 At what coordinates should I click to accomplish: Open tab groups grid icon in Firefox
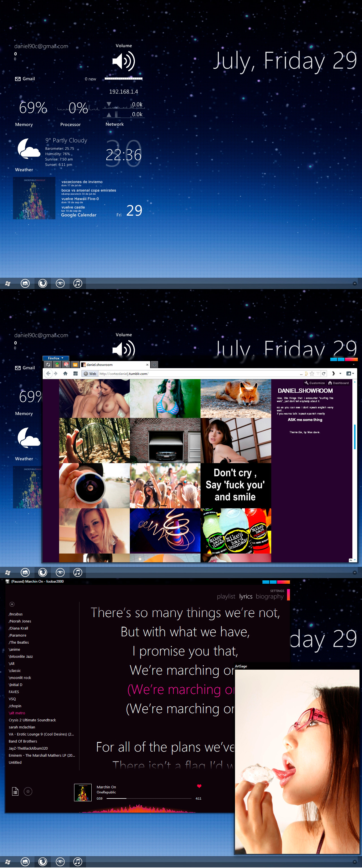[x=76, y=373]
